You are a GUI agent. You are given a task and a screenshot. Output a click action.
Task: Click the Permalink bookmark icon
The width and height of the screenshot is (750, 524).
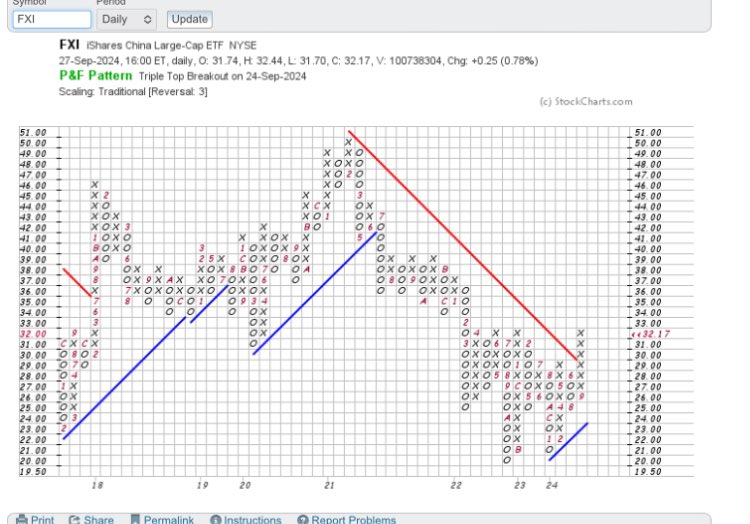(135, 519)
